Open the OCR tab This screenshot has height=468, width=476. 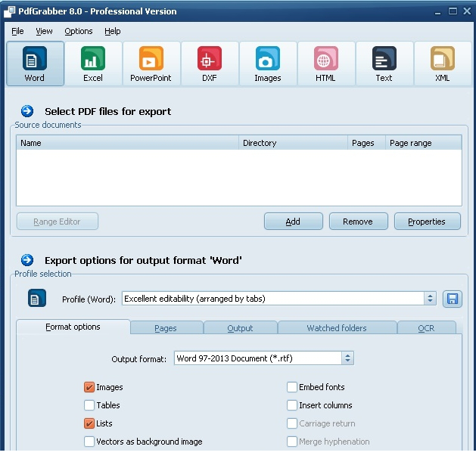point(426,328)
